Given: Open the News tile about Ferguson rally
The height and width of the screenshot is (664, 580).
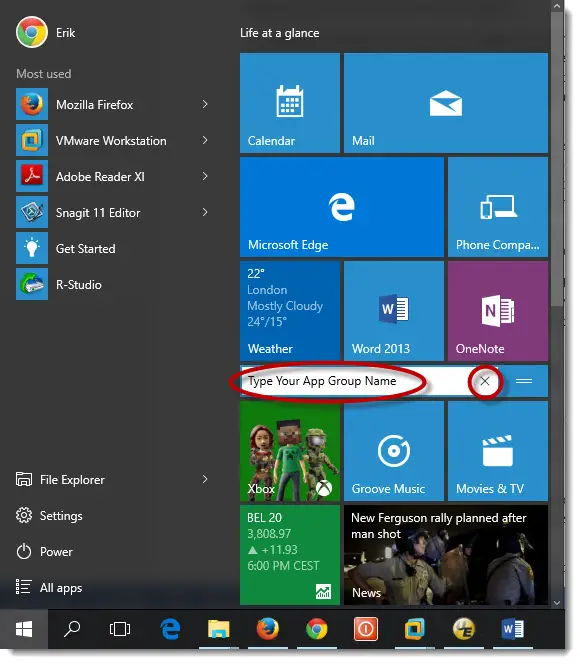Looking at the screenshot, I should click(x=446, y=555).
